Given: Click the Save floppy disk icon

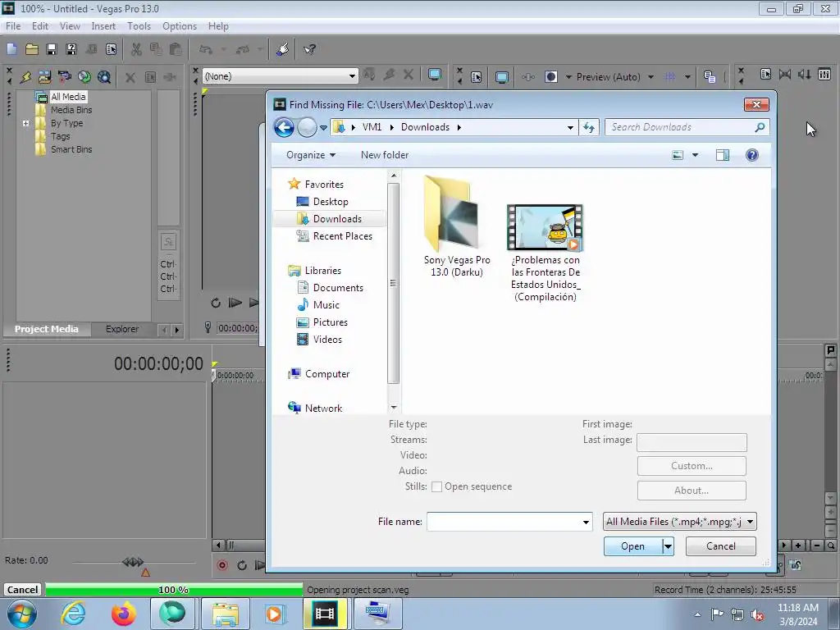Looking at the screenshot, I should (52, 50).
